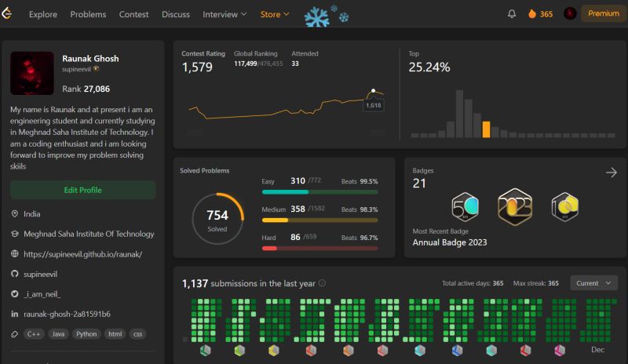Click the Top 25.24% value
Viewport: 628px width, 364px height.
click(x=429, y=67)
